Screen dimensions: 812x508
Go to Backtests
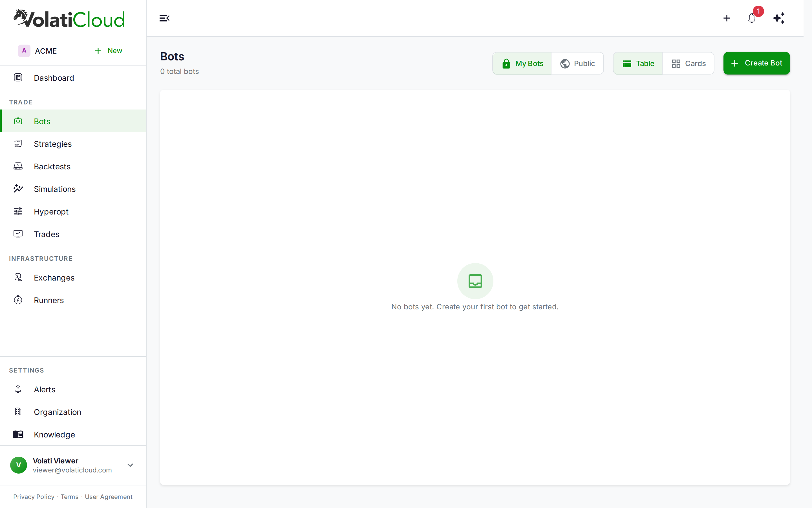click(73, 166)
